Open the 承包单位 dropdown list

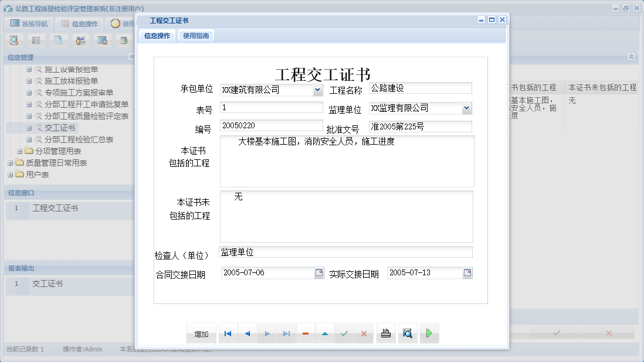(318, 89)
